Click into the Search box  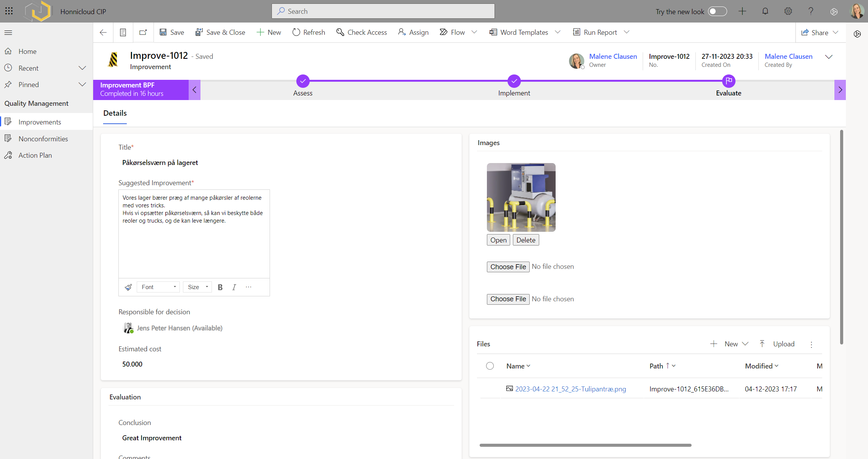tap(383, 11)
